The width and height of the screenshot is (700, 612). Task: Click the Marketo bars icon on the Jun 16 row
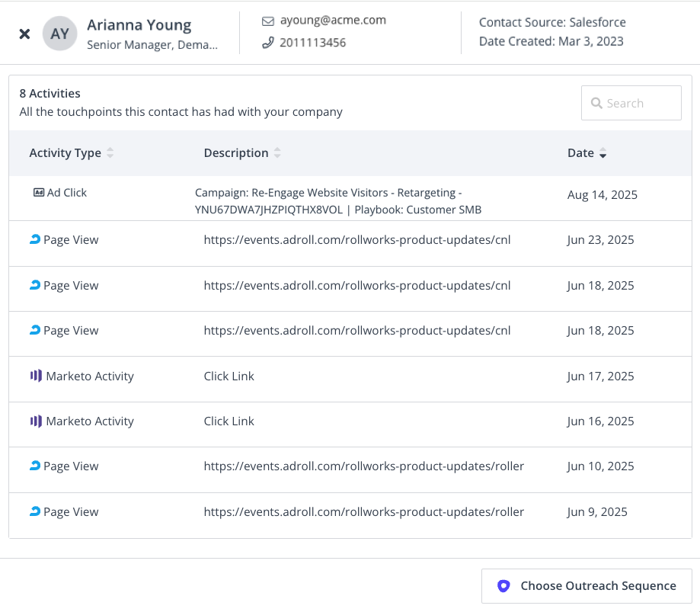36,421
